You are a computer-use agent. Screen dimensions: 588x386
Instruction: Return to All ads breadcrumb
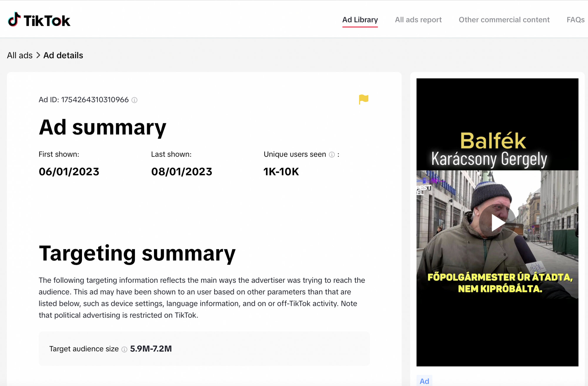(x=20, y=55)
